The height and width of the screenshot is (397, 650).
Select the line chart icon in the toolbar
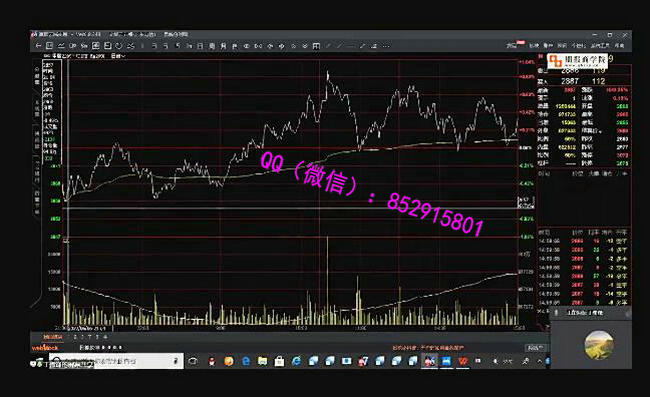coord(61,46)
